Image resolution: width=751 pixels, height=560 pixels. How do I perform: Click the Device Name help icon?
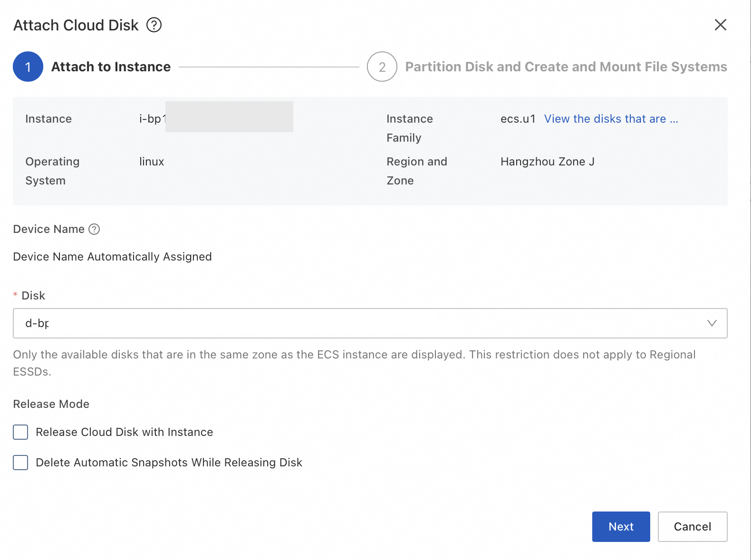pyautogui.click(x=95, y=229)
